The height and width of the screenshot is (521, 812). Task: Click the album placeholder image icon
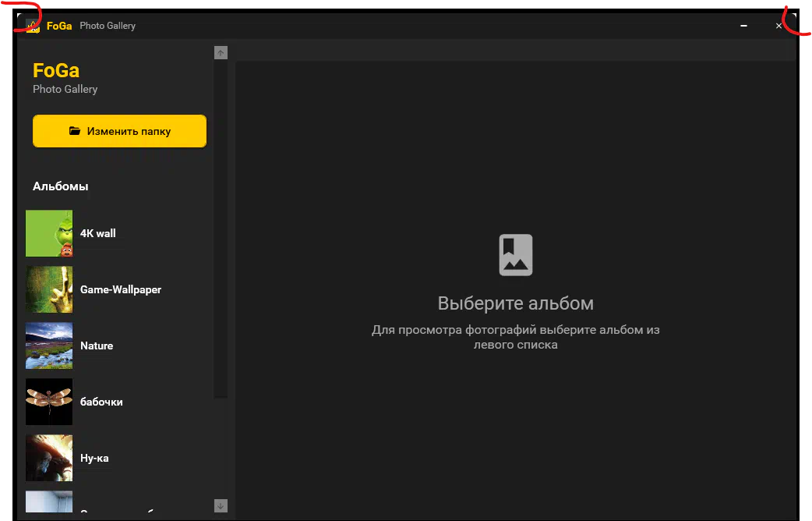tap(516, 255)
